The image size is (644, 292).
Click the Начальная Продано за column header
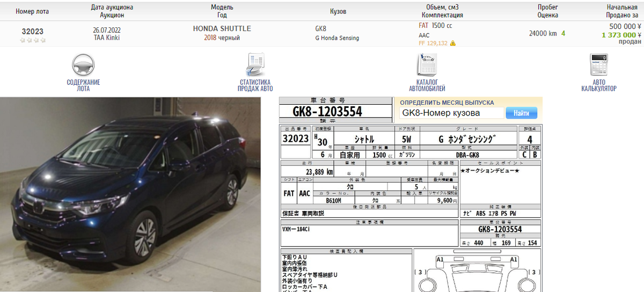[621, 11]
